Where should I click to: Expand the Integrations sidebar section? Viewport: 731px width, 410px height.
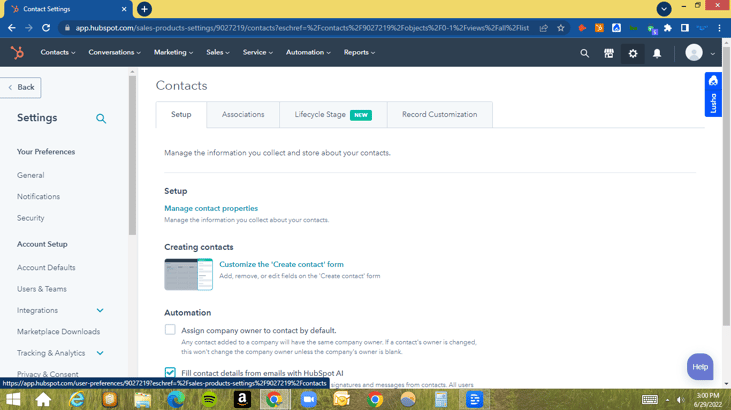100,311
